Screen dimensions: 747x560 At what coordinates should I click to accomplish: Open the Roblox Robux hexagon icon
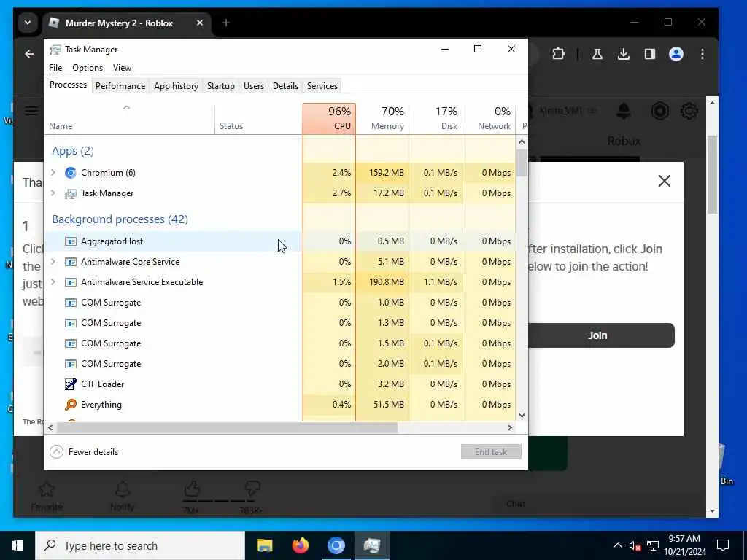tap(660, 111)
